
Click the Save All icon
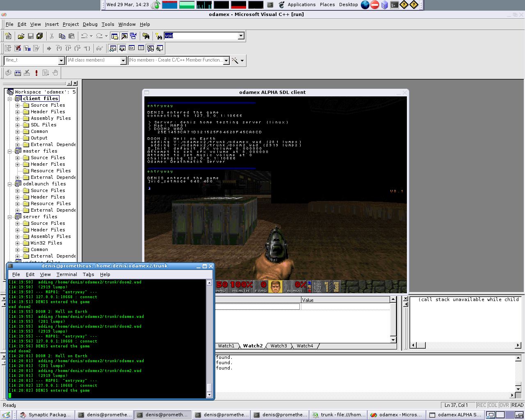tap(40, 36)
